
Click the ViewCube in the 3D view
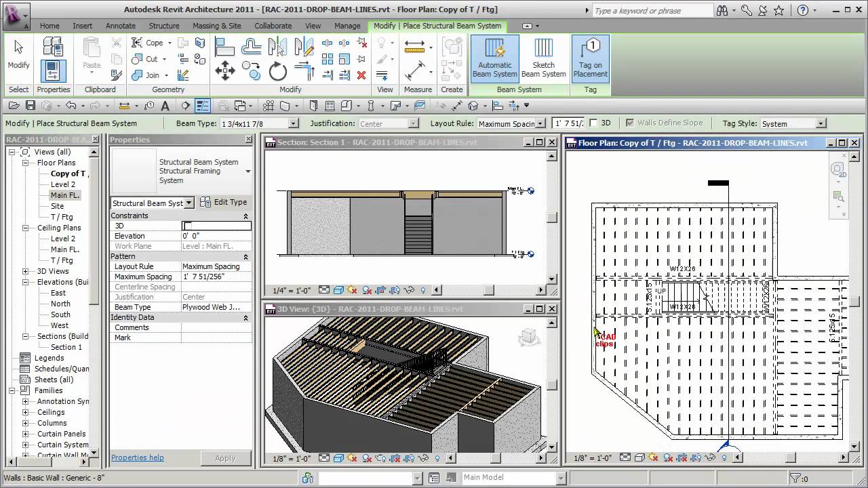(529, 337)
